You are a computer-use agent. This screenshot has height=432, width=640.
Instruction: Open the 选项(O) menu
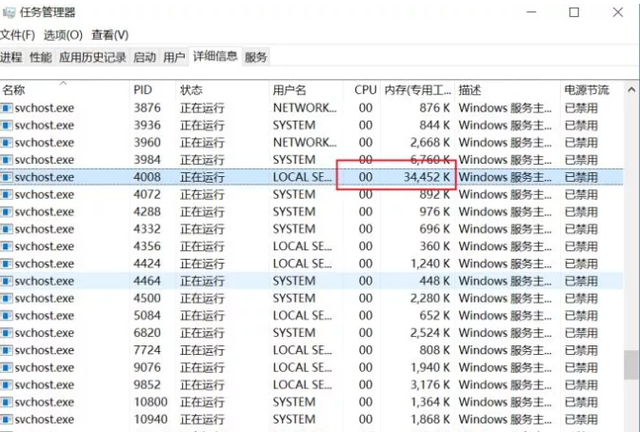tap(63, 35)
